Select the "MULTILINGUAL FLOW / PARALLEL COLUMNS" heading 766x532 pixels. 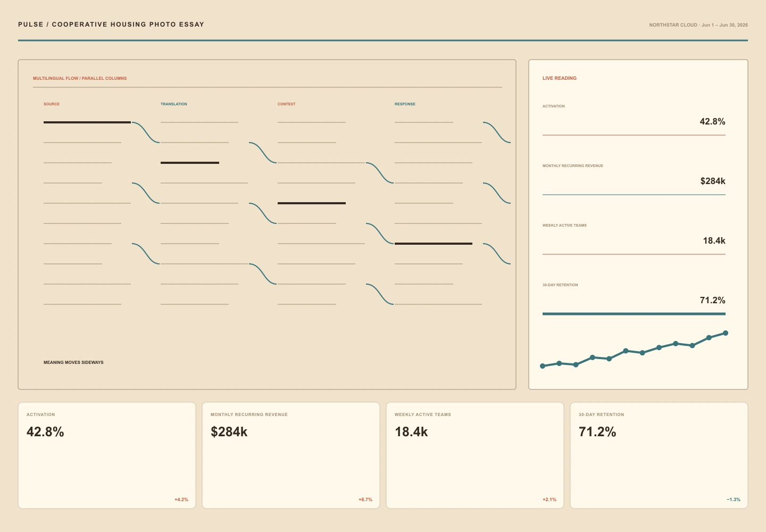coord(80,78)
